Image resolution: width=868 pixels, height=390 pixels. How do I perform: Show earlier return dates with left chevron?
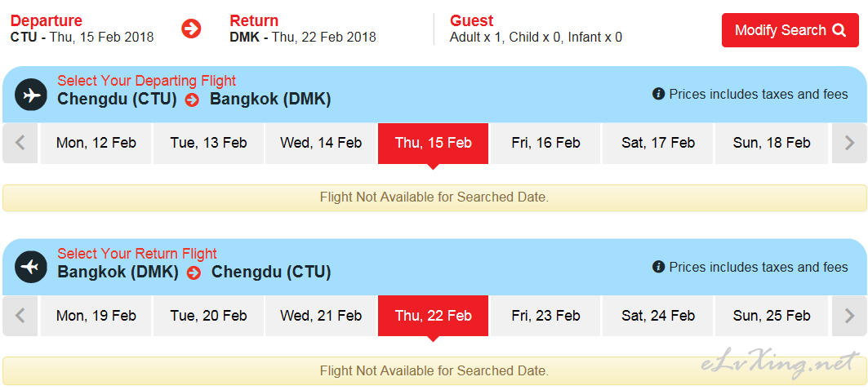(x=20, y=316)
